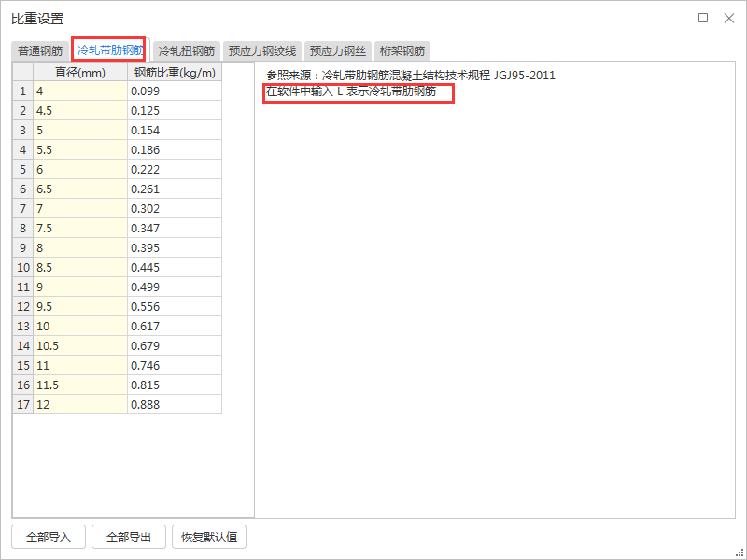Select the diameter cell 11.5

(x=80, y=385)
